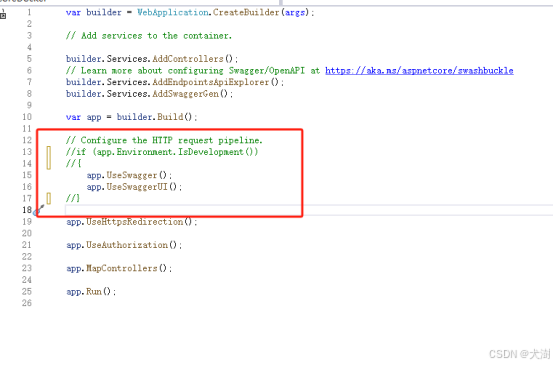Click the 'Configure the HTTP request pipeline' comment

tap(164, 140)
